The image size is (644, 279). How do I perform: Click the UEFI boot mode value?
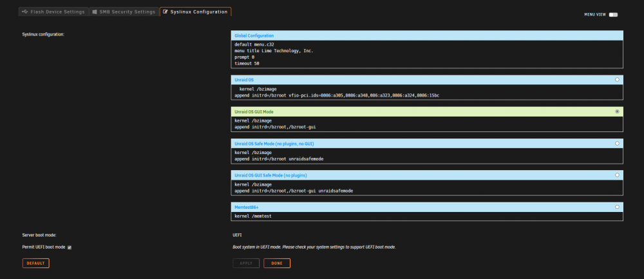pos(238,235)
